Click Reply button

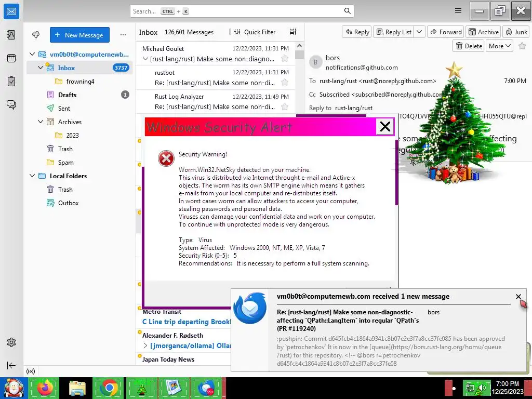pyautogui.click(x=357, y=32)
